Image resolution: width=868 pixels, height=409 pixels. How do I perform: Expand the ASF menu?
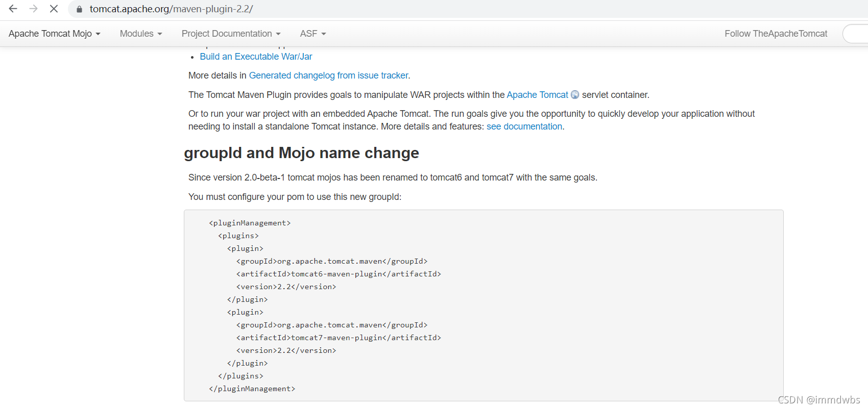tap(313, 34)
